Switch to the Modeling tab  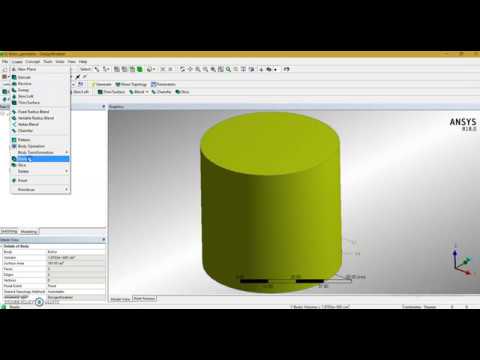[x=29, y=231]
